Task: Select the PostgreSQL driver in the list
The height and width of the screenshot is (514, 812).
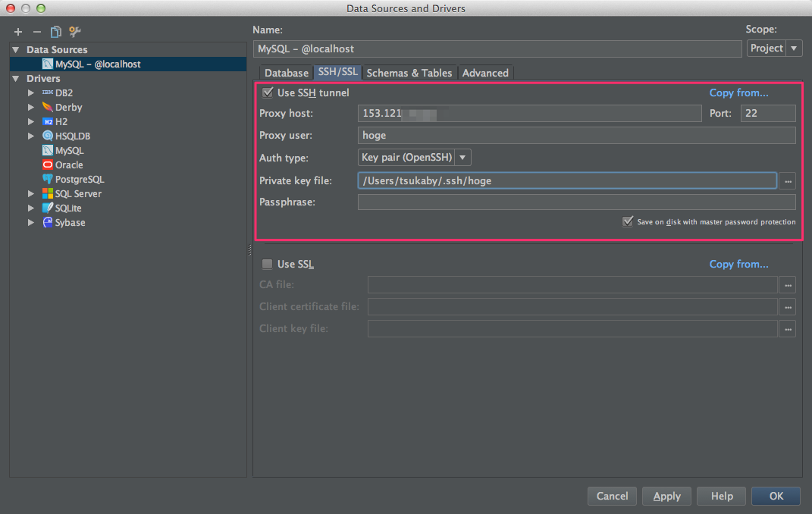Action: 79,179
